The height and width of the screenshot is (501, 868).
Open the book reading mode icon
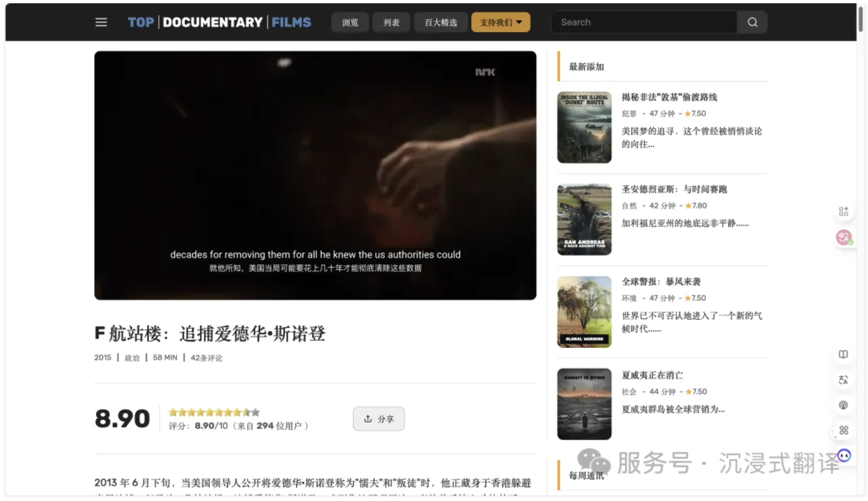coord(844,354)
